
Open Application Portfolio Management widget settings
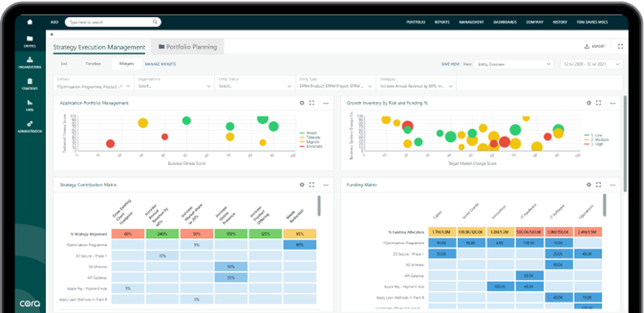tap(302, 103)
